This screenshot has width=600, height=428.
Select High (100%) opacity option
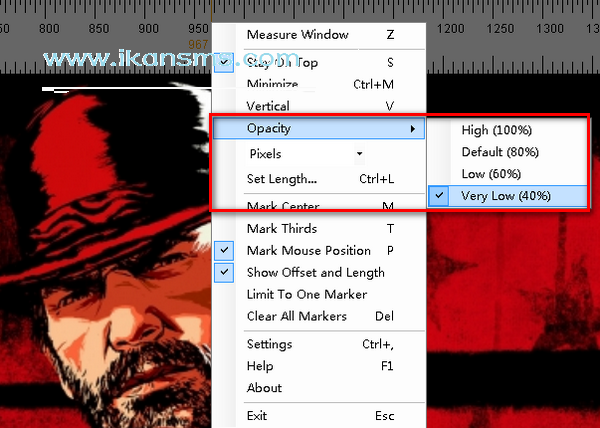pyautogui.click(x=496, y=130)
